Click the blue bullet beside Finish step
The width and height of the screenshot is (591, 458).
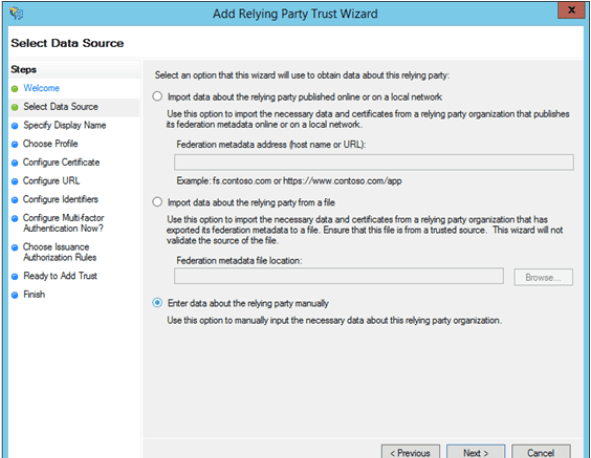15,295
